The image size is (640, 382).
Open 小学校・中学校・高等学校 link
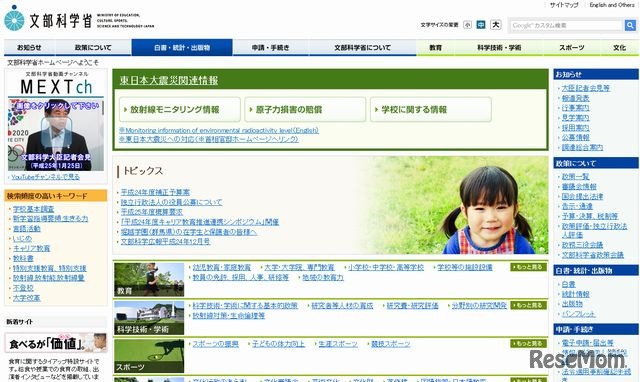pos(386,267)
